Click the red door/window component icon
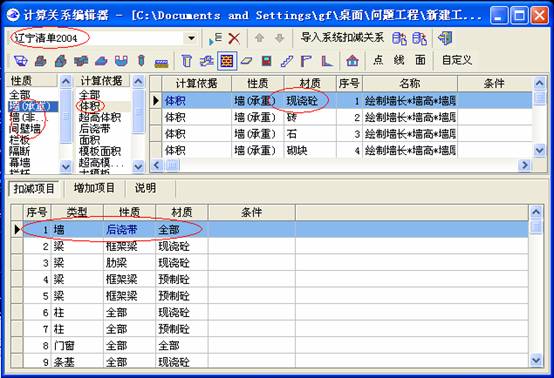This screenshot has width=554, height=378. (x=266, y=61)
